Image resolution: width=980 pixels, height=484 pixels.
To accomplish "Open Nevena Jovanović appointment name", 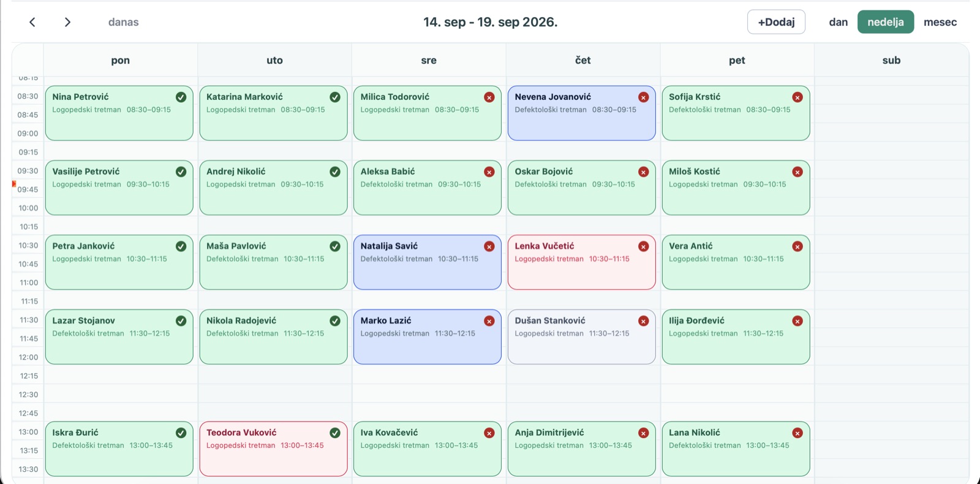I will pos(553,97).
